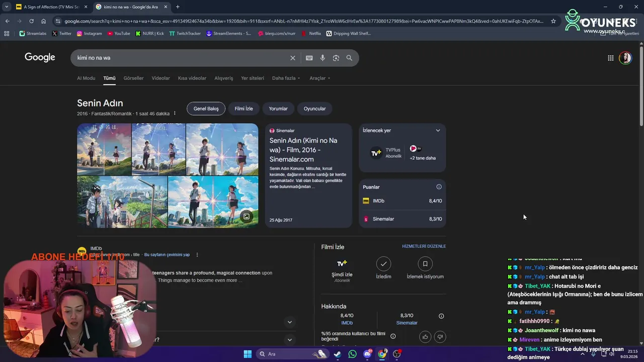Open more options for Senin Adın panel
644x362 pixels.
point(175,114)
